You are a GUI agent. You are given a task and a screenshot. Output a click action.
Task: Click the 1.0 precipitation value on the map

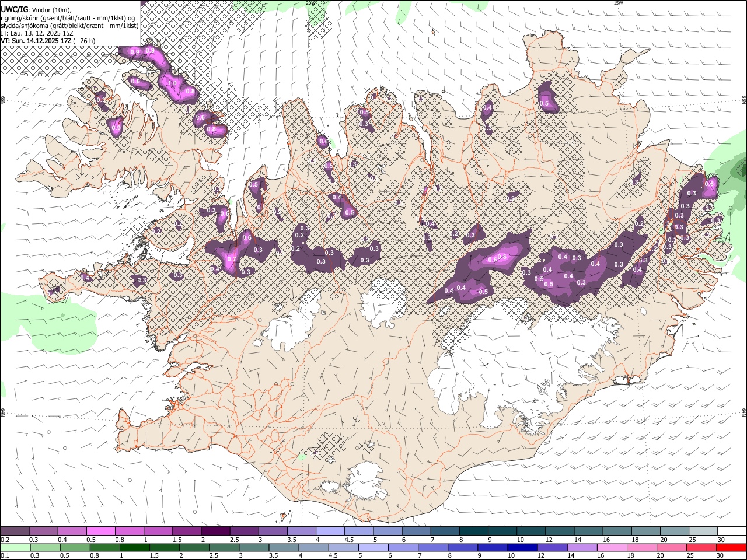pos(172,83)
